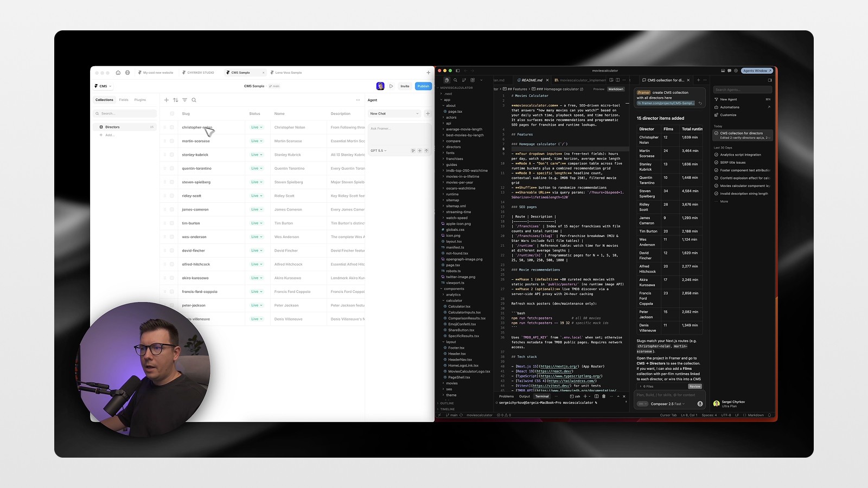The image size is (868, 488).
Task: Check the ridley-scott row checkbox
Action: (172, 196)
